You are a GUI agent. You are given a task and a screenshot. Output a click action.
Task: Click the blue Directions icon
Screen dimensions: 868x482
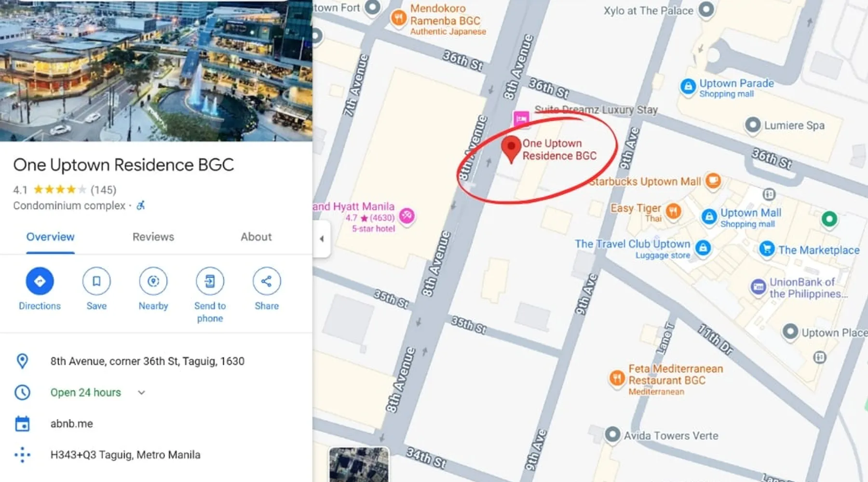click(40, 281)
